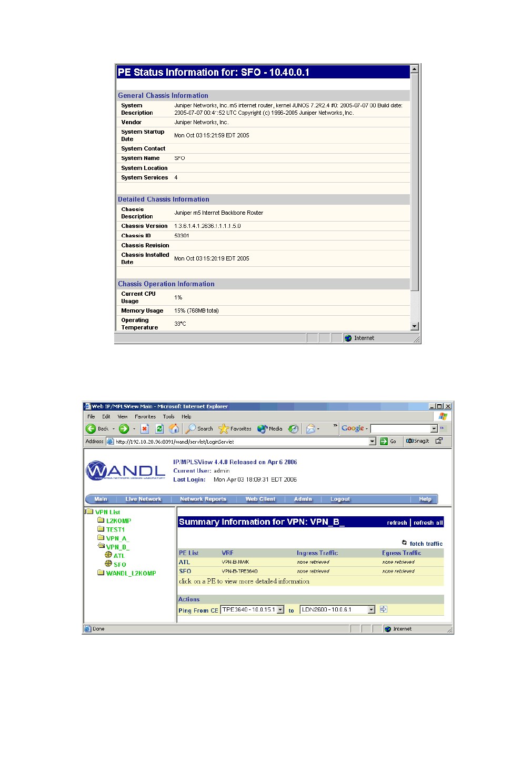Expand the toolbar overflow chevron
Image resolution: width=532 pixels, height=781 pixels.
pyautogui.click(x=335, y=425)
